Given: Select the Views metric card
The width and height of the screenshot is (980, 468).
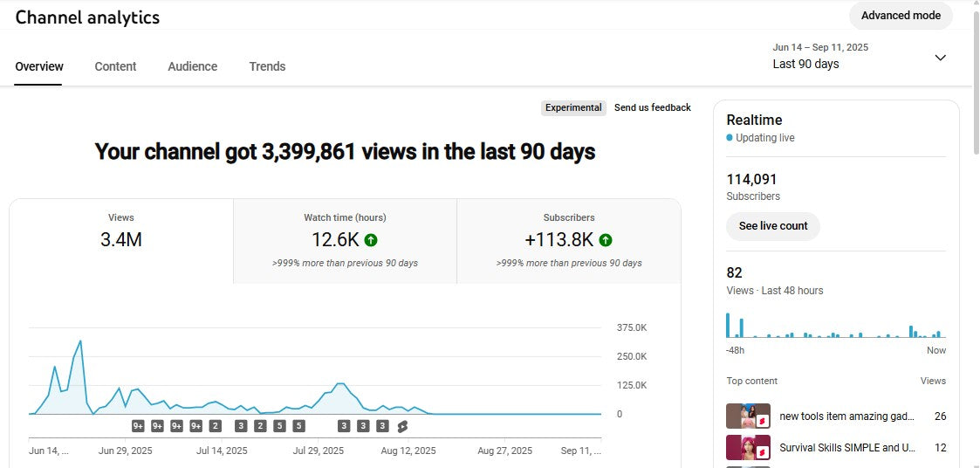Looking at the screenshot, I should click(x=121, y=240).
